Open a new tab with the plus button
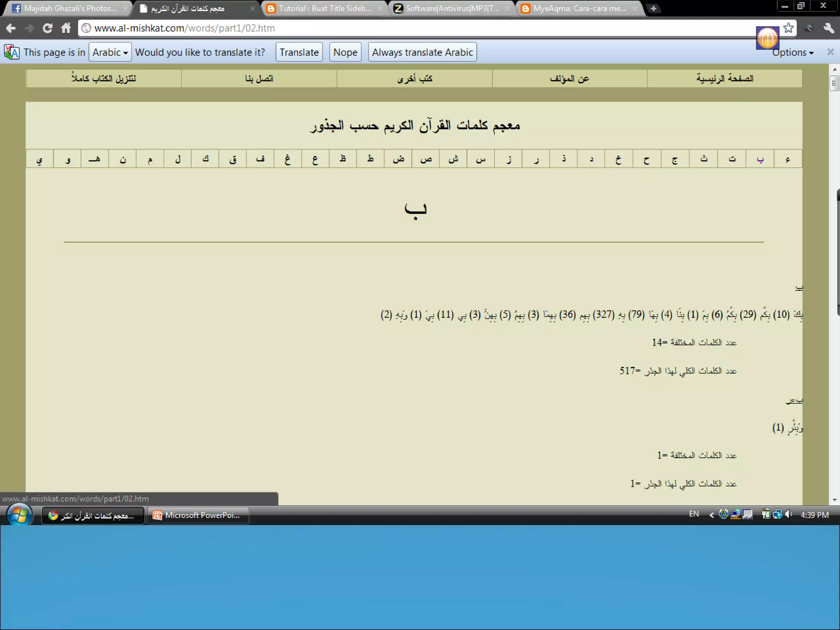This screenshot has width=840, height=630. pyautogui.click(x=653, y=8)
